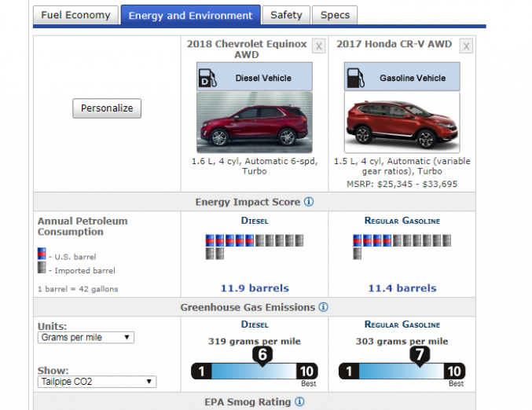Viewport: 532px width, 410px height.
Task: Click the CR-V greenhouse gas rating scale
Action: 402,371
